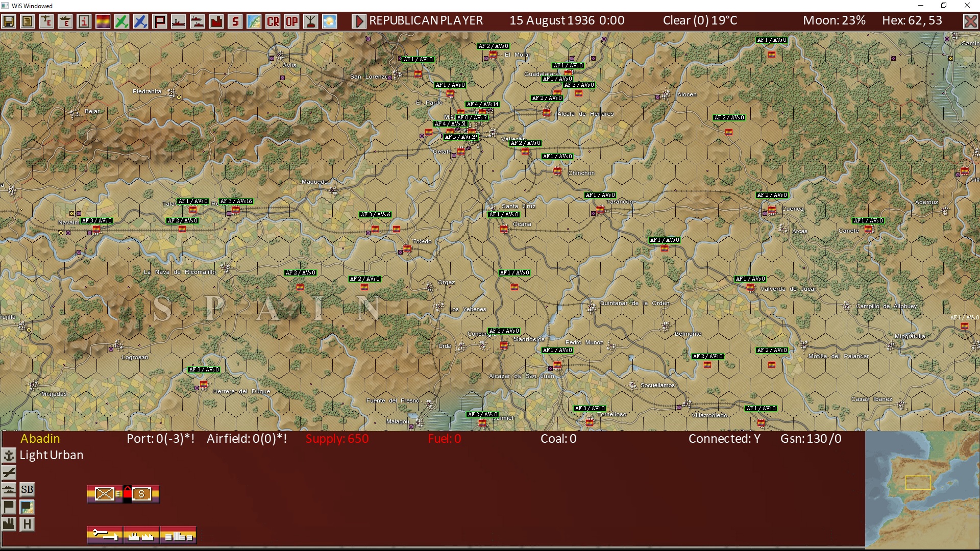
Task: Toggle the Republican flag nationality display icon
Action: coord(103,21)
